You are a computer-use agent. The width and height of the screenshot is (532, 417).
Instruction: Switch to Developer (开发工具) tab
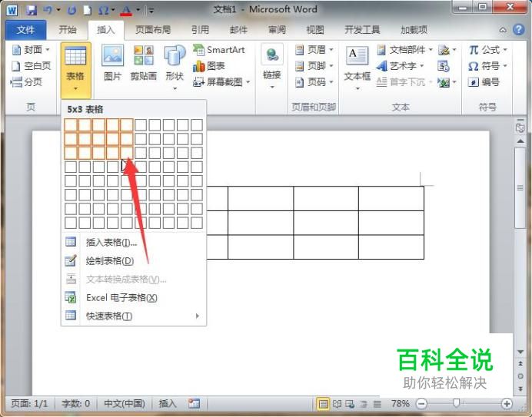[362, 30]
